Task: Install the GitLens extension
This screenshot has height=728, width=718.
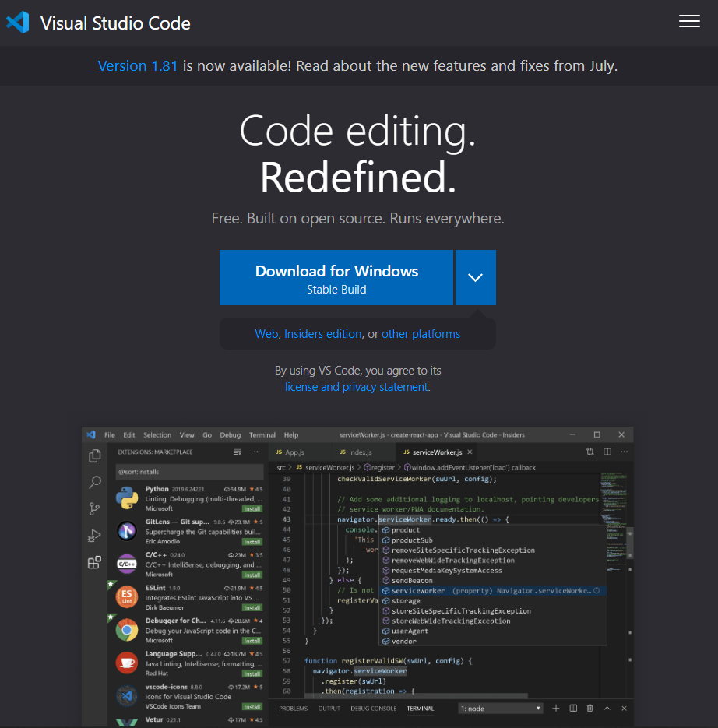Action: pyautogui.click(x=252, y=542)
